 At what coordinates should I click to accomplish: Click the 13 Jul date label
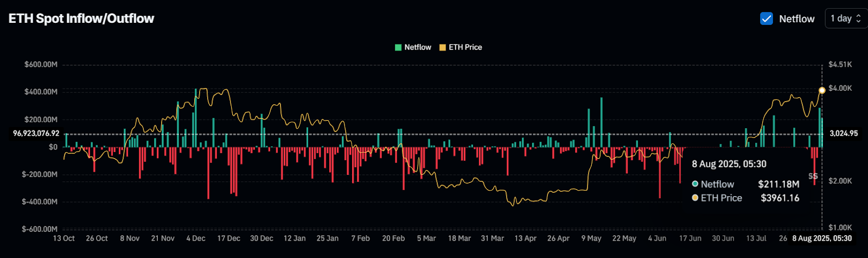coord(756,238)
